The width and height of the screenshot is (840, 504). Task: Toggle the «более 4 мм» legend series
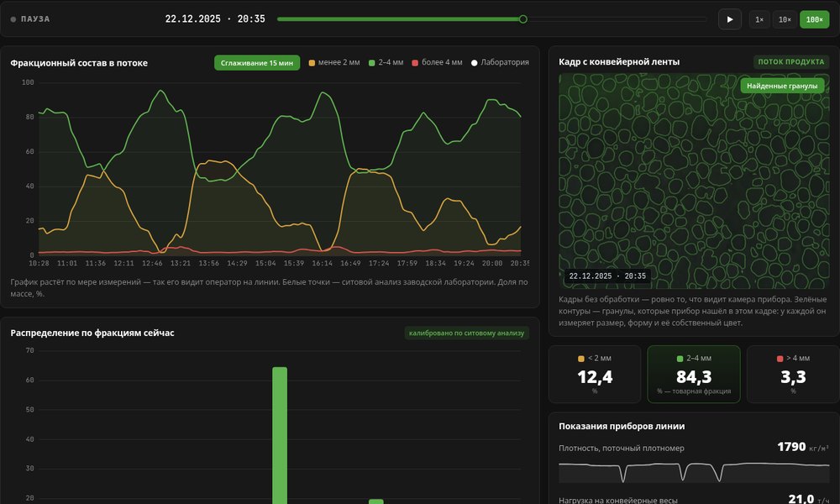pyautogui.click(x=437, y=63)
